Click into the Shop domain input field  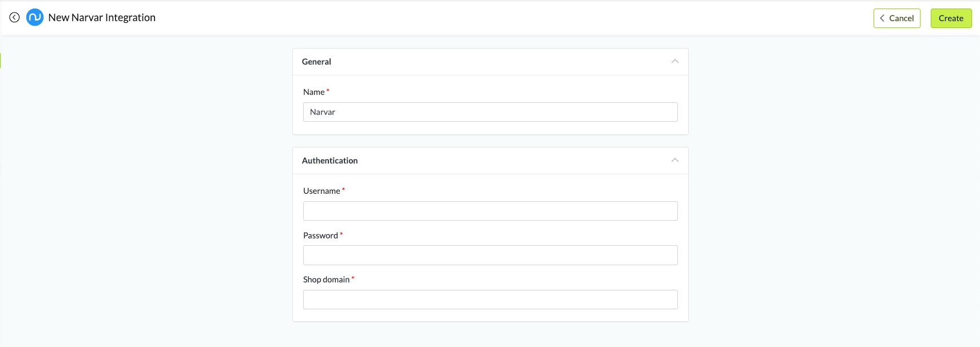click(x=490, y=300)
